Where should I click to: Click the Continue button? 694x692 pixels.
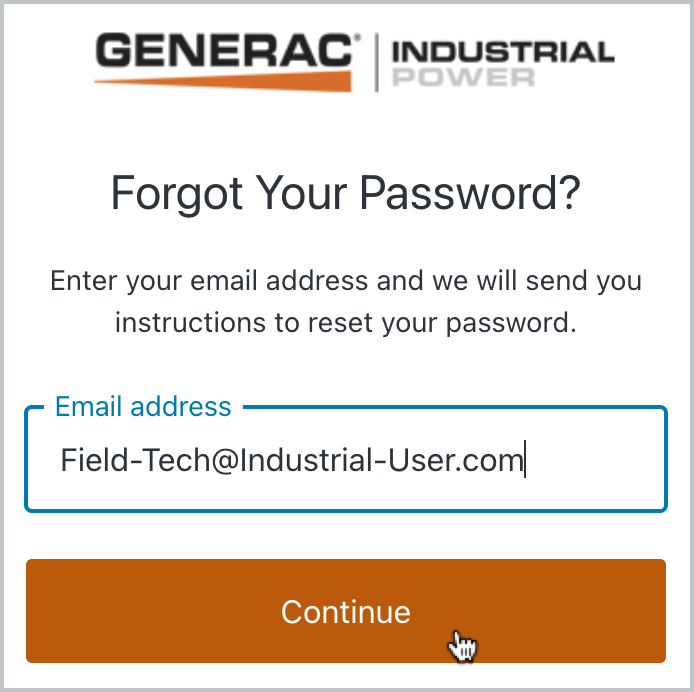pyautogui.click(x=345, y=611)
